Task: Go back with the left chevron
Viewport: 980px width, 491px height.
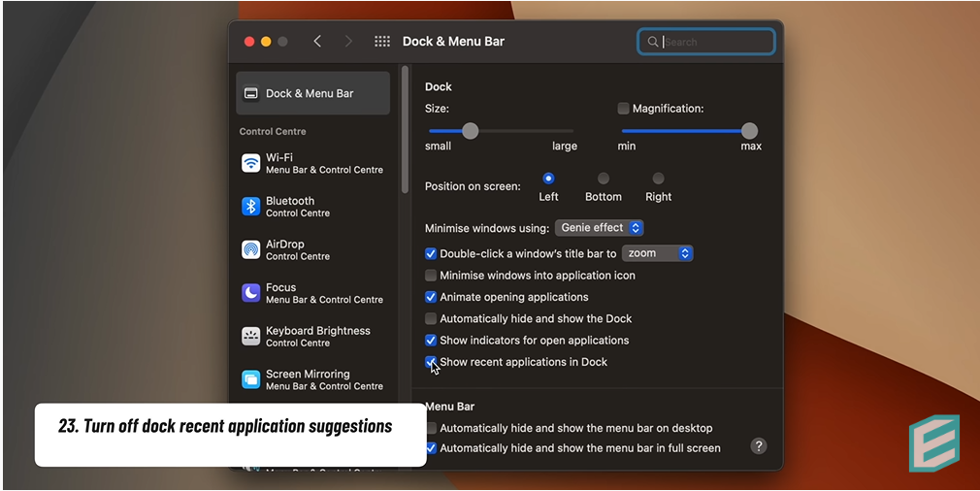Action: click(x=317, y=41)
